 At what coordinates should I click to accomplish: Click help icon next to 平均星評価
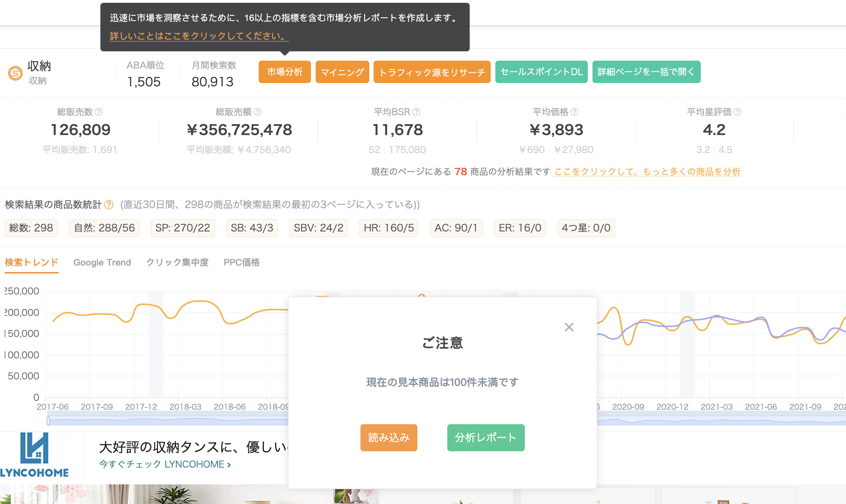click(738, 112)
